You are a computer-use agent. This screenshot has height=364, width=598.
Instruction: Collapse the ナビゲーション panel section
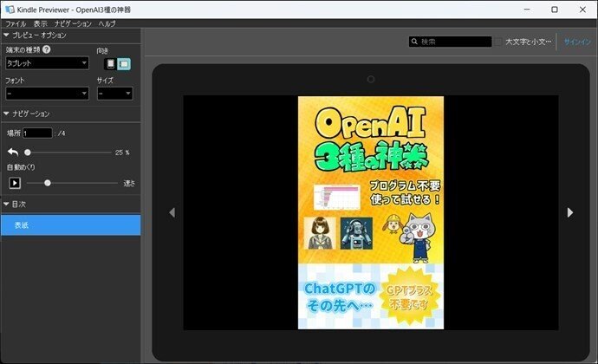(x=6, y=114)
